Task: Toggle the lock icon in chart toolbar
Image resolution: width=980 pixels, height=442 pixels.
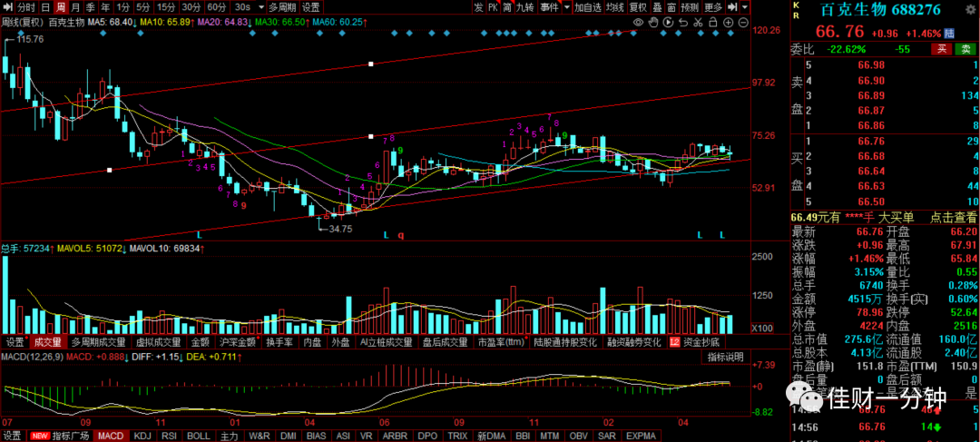Action: 713,23
